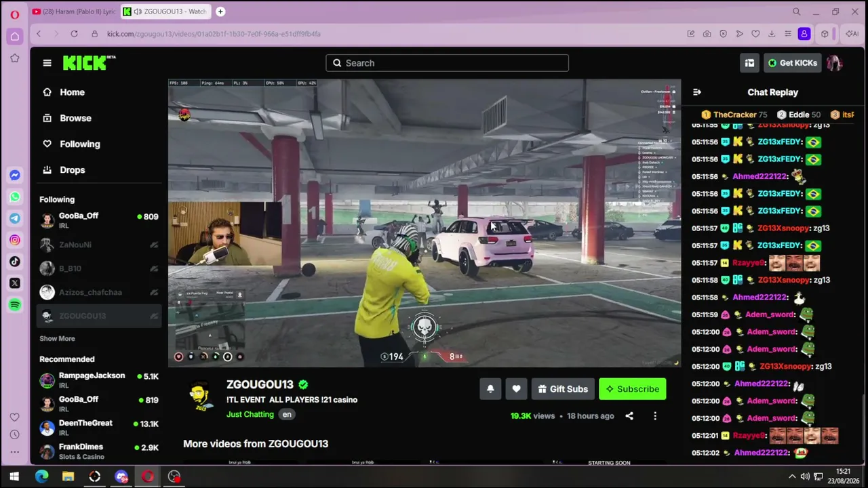Screen dimensions: 868x488
Task: Reload the current page
Action: click(74, 34)
